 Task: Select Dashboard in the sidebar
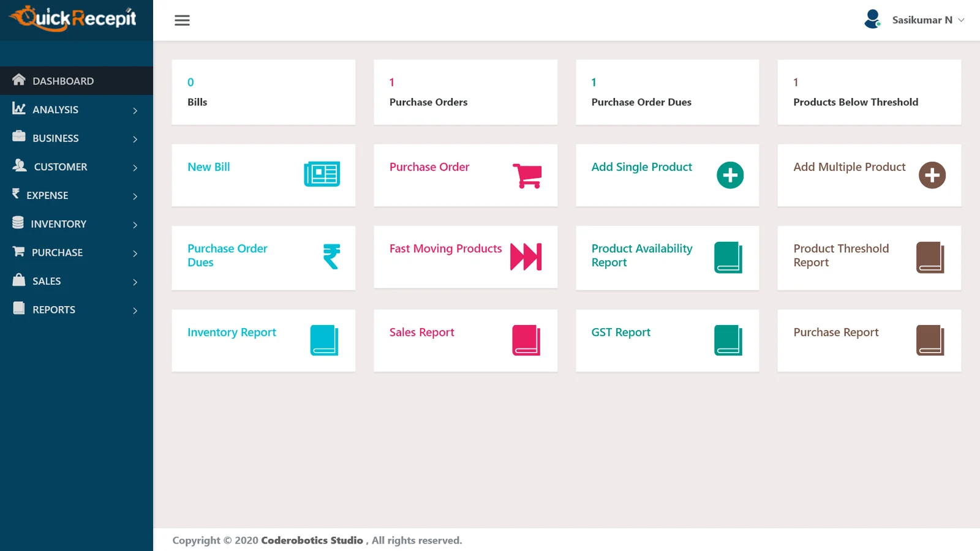(x=77, y=81)
